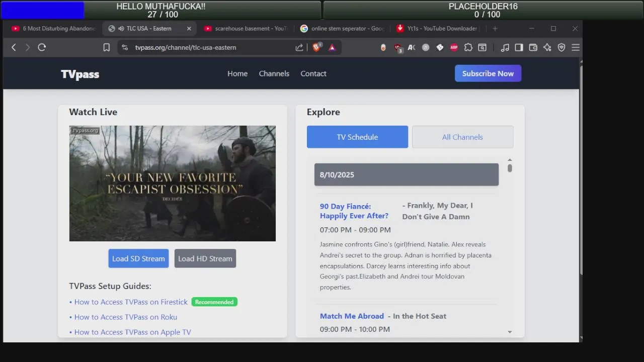This screenshot has width=644, height=362.
Task: Click Load HD Stream button
Action: [205, 258]
